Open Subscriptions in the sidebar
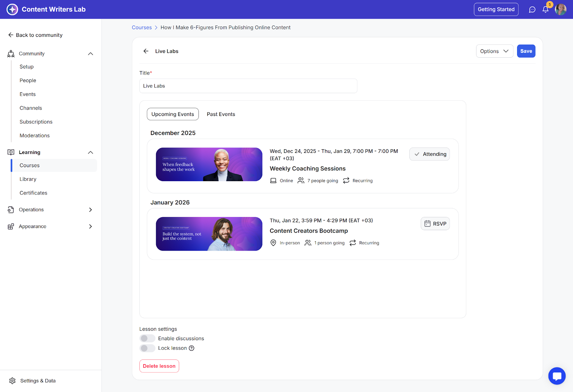The width and height of the screenshot is (573, 392). (36, 122)
